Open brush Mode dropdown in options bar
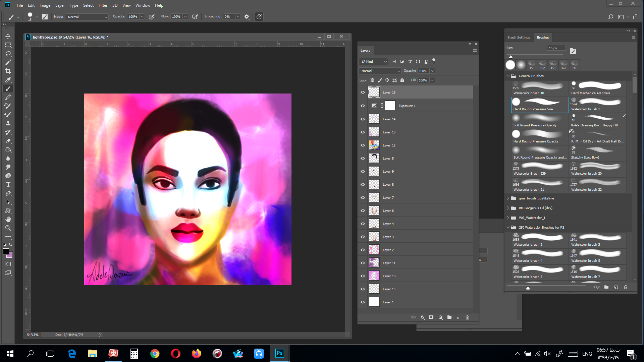Viewport: 644px width, 362px height. (87, 17)
